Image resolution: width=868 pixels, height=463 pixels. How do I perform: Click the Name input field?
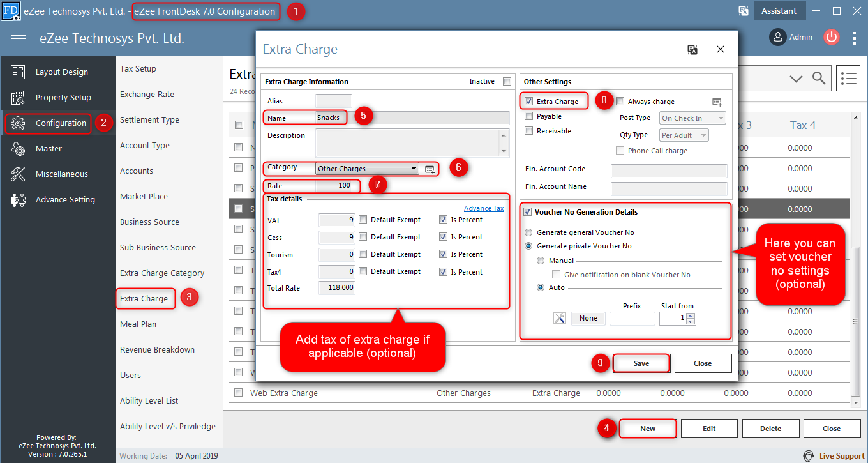pyautogui.click(x=412, y=118)
